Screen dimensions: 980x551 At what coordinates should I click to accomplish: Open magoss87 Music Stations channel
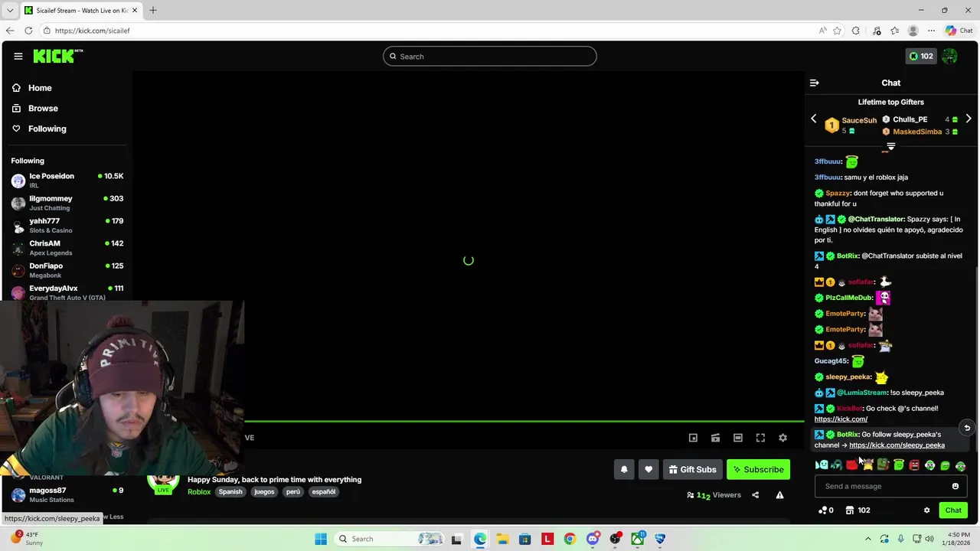click(67, 494)
